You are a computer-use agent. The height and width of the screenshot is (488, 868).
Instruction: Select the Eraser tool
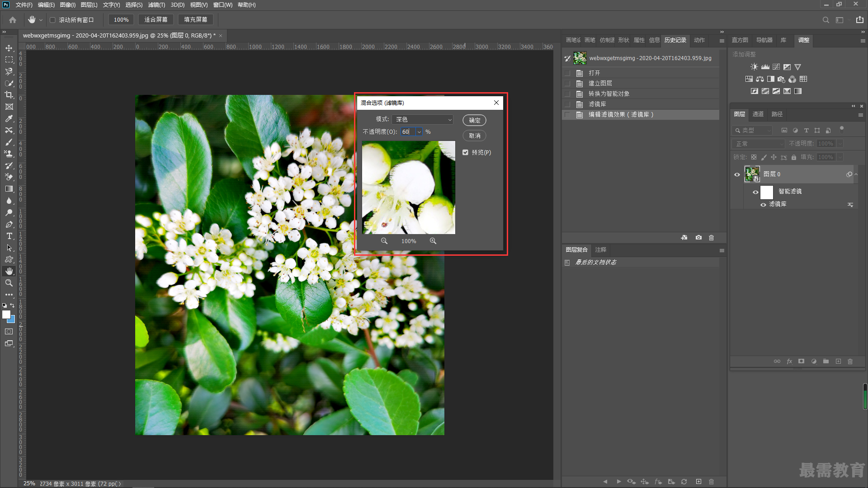click(9, 177)
